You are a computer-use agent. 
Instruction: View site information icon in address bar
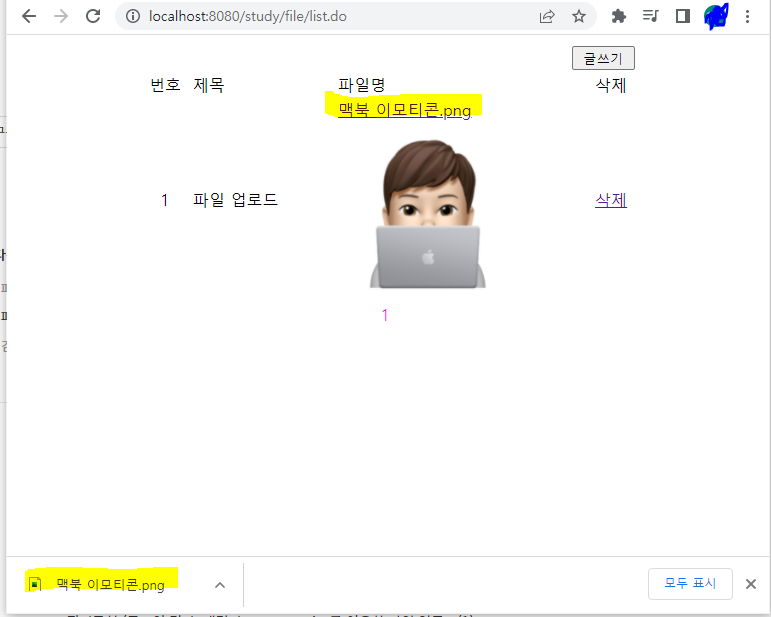click(x=133, y=16)
